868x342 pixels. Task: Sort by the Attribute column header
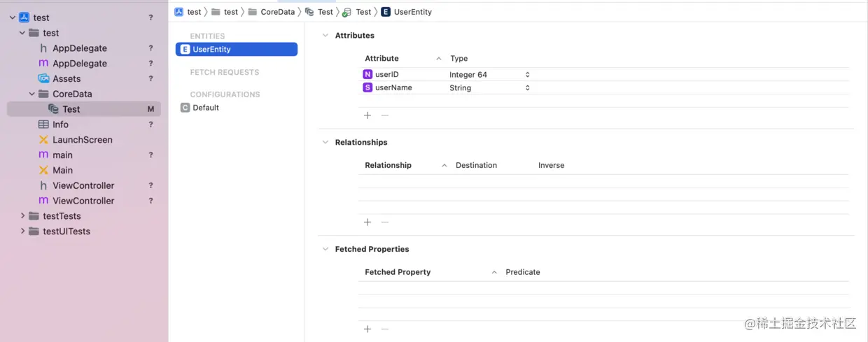381,59
